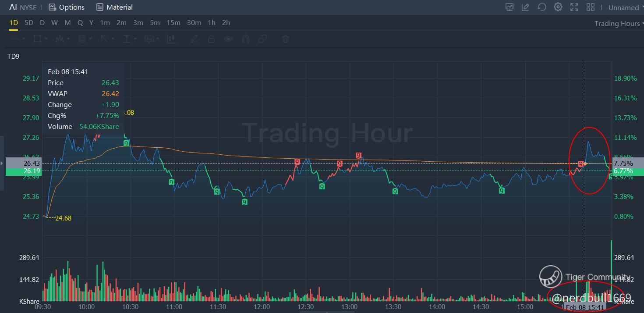
Task: Click the Volume 54.06KShare tooltip value
Action: (x=99, y=126)
